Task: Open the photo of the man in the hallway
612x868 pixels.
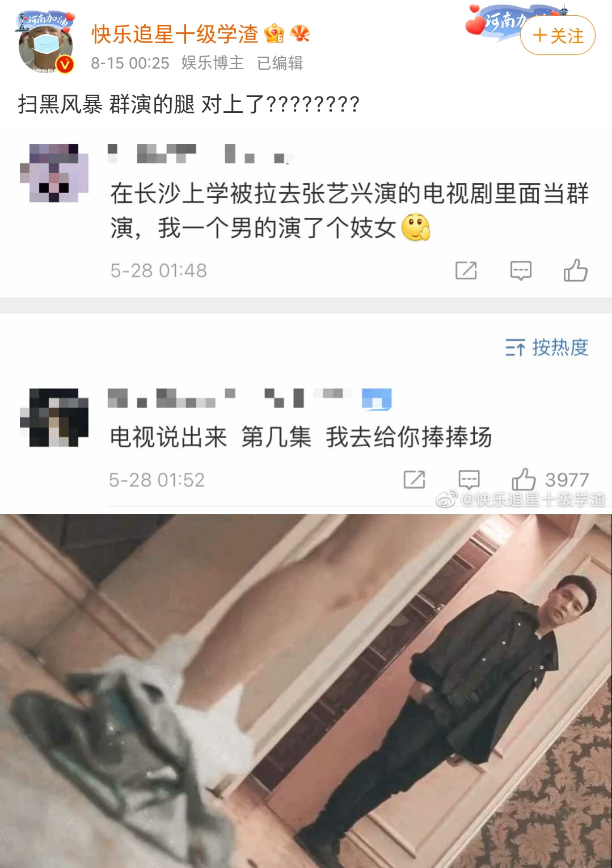Action: (306, 691)
